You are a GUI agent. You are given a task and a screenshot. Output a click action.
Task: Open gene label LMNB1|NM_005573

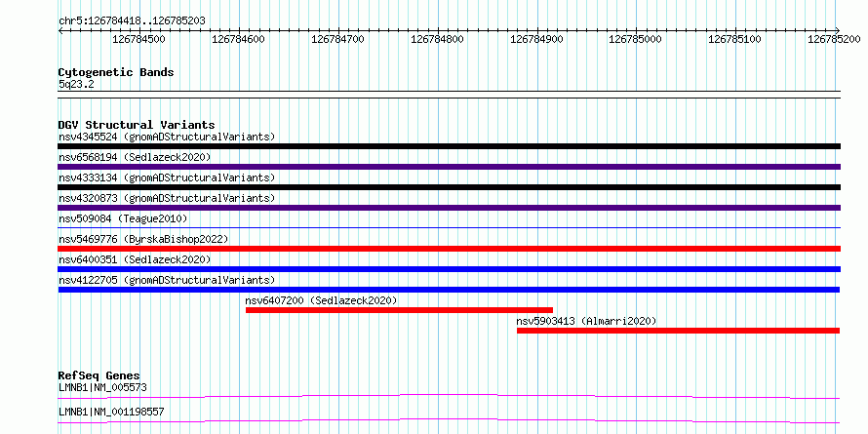pos(102,387)
